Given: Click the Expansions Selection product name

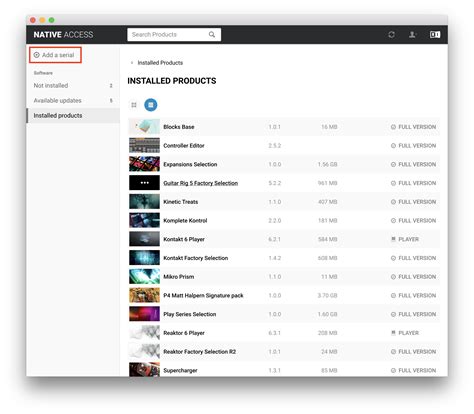Looking at the screenshot, I should (190, 164).
